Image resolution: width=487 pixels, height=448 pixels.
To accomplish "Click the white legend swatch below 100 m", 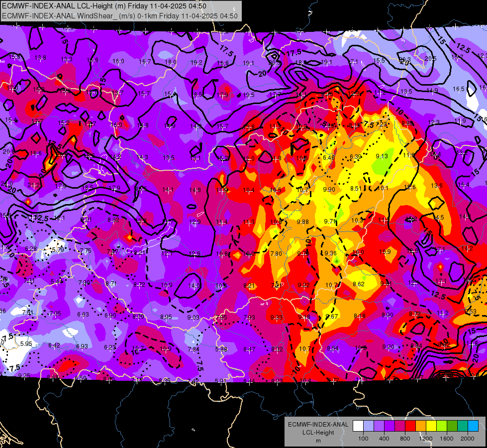I will point(358,426).
